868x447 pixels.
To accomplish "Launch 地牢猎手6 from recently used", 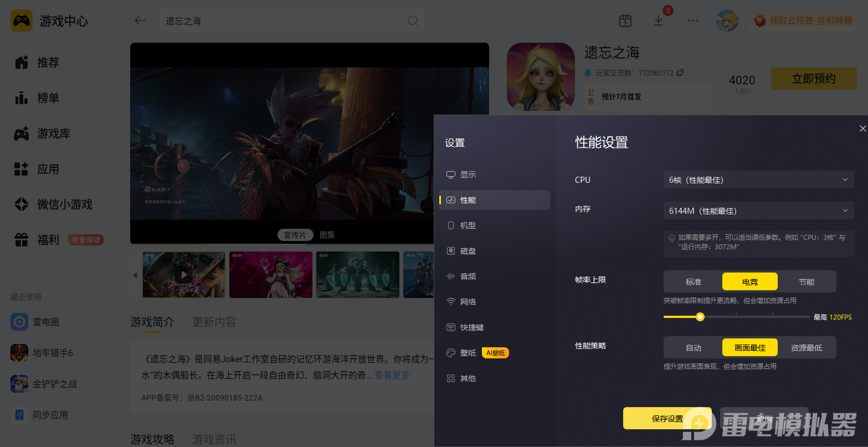I will pos(19,353).
